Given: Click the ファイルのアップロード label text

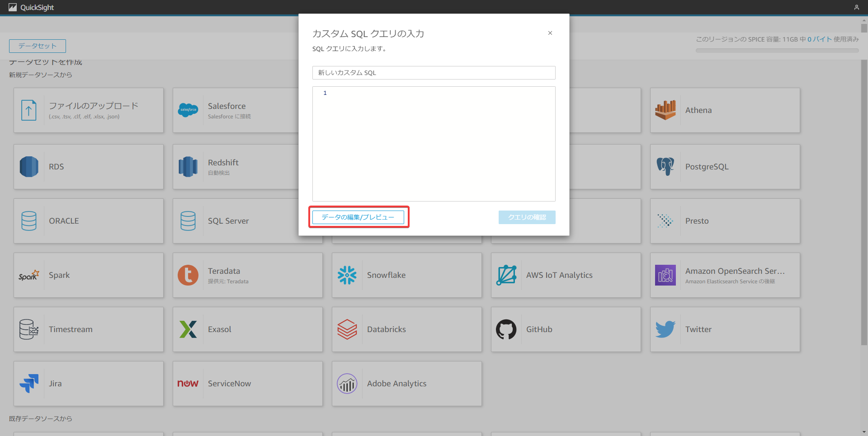Looking at the screenshot, I should [x=94, y=106].
